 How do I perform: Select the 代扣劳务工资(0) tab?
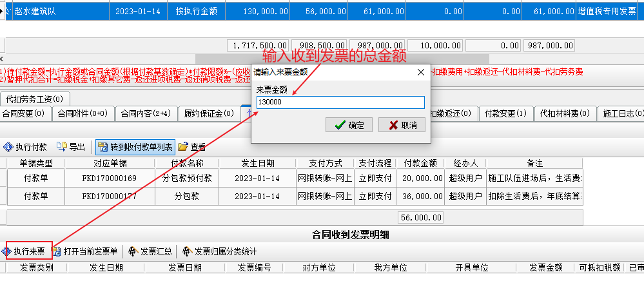click(x=35, y=99)
